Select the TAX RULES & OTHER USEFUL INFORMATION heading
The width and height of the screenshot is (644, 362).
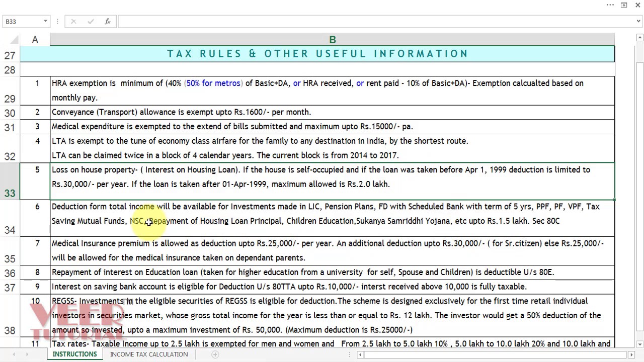click(x=317, y=54)
